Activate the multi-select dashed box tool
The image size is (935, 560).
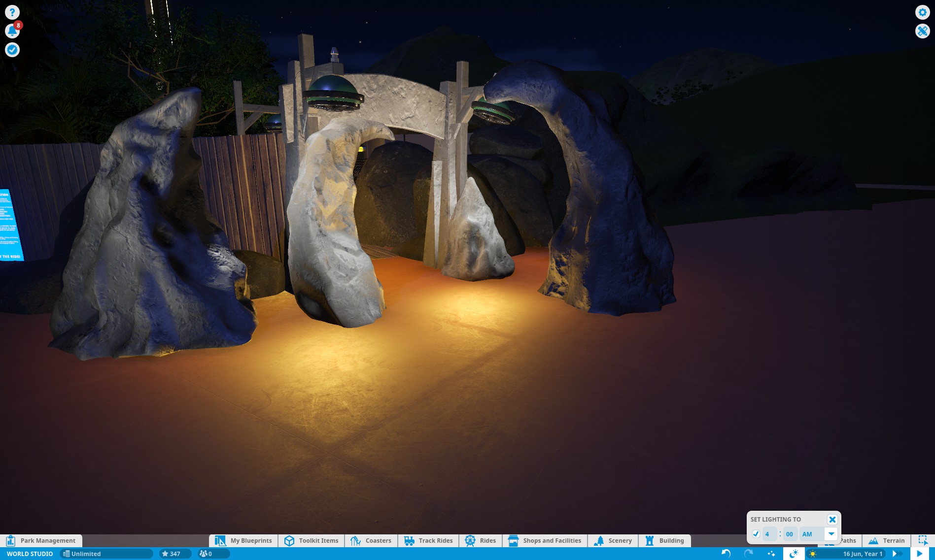923,540
